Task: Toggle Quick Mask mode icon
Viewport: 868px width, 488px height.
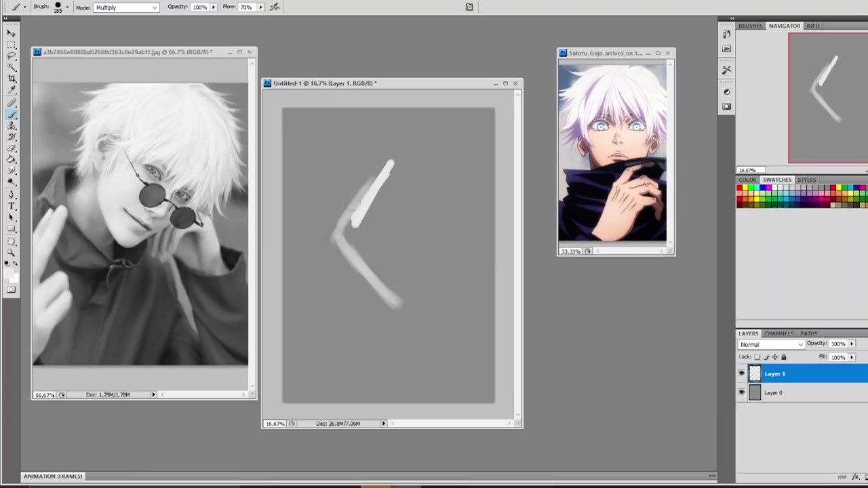Action: pyautogui.click(x=11, y=289)
